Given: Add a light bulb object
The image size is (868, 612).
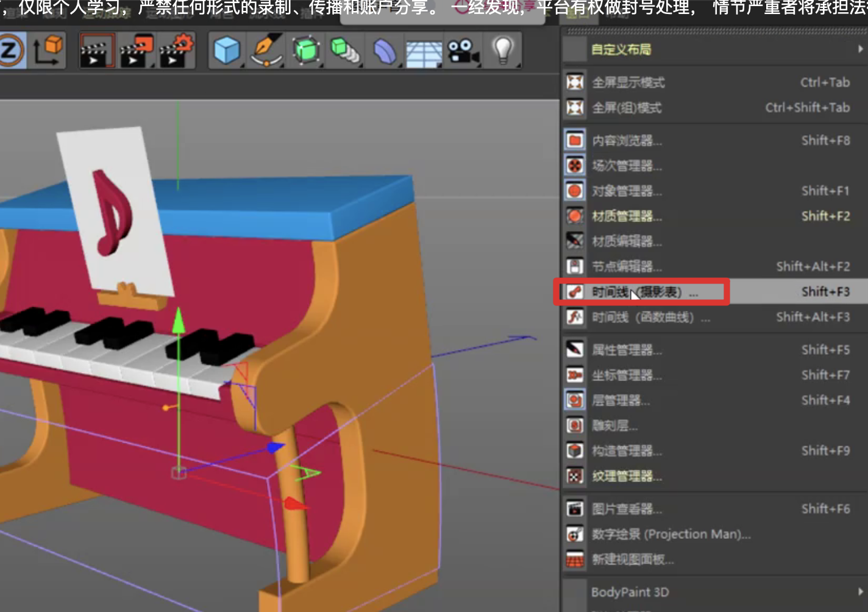Looking at the screenshot, I should pos(503,50).
